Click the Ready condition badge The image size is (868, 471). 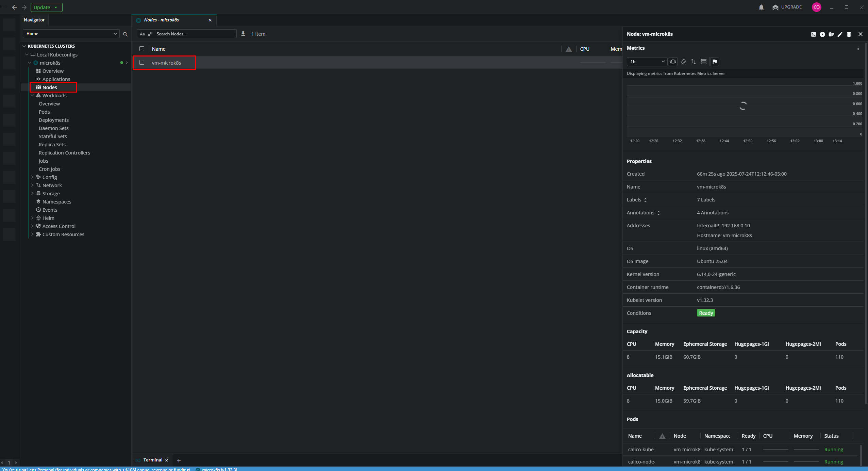point(706,313)
